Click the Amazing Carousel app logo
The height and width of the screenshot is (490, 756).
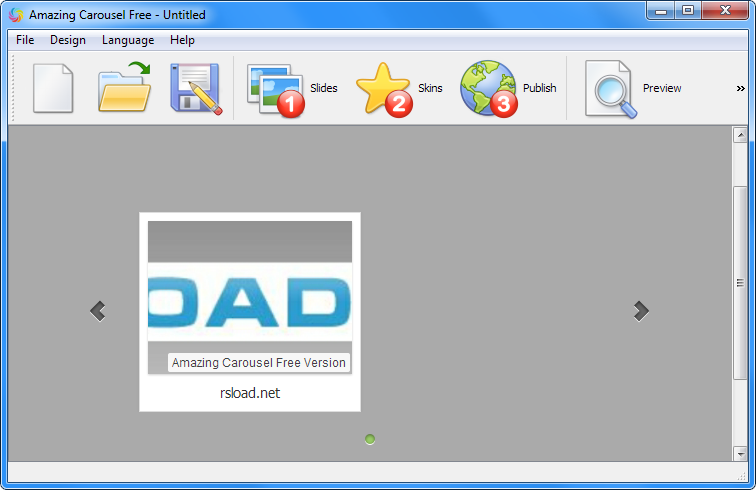point(15,15)
